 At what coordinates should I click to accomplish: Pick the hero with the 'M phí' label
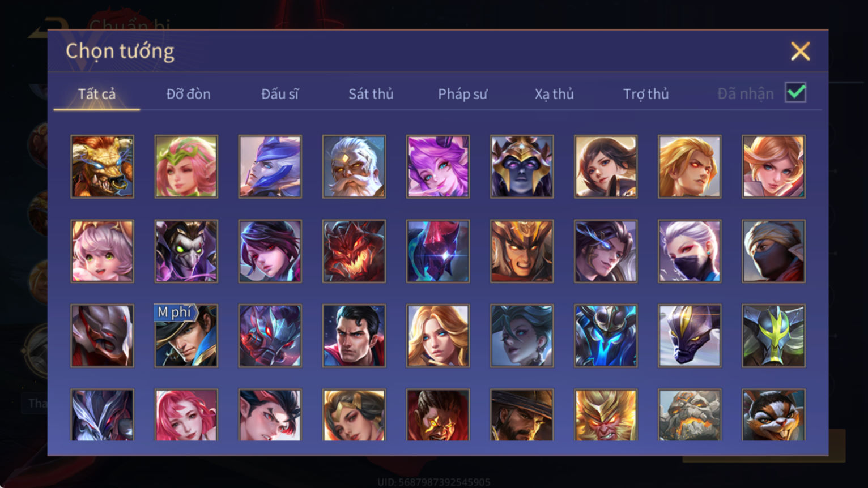click(186, 336)
